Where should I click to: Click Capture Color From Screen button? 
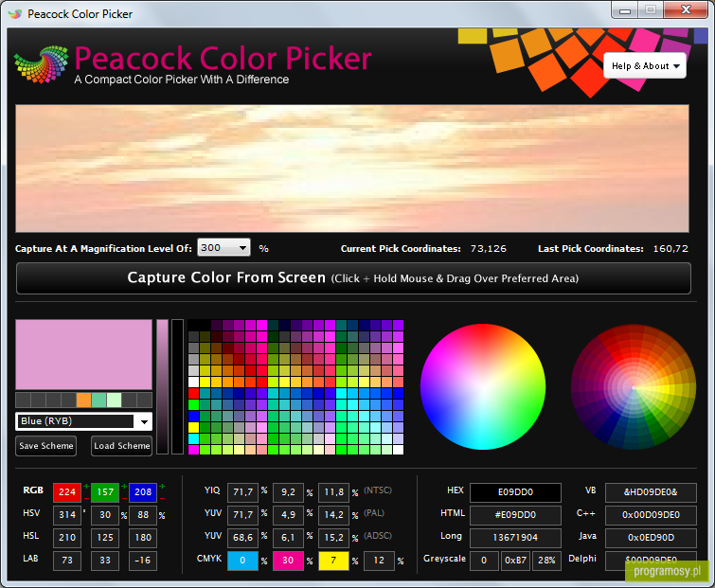coord(353,278)
